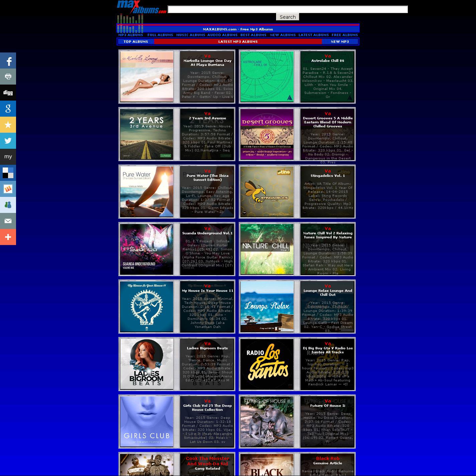The image size is (476, 476).
Task: Click the search text field
Action: click(x=287, y=9)
